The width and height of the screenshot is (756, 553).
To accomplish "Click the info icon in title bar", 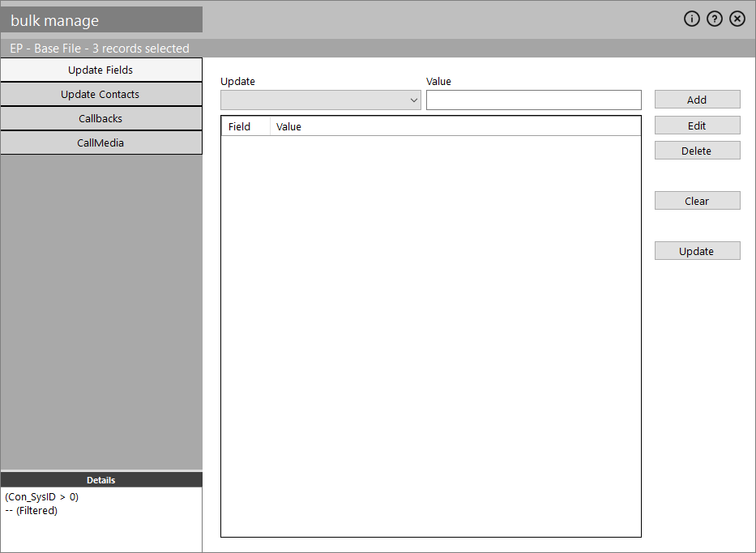I will [x=691, y=19].
